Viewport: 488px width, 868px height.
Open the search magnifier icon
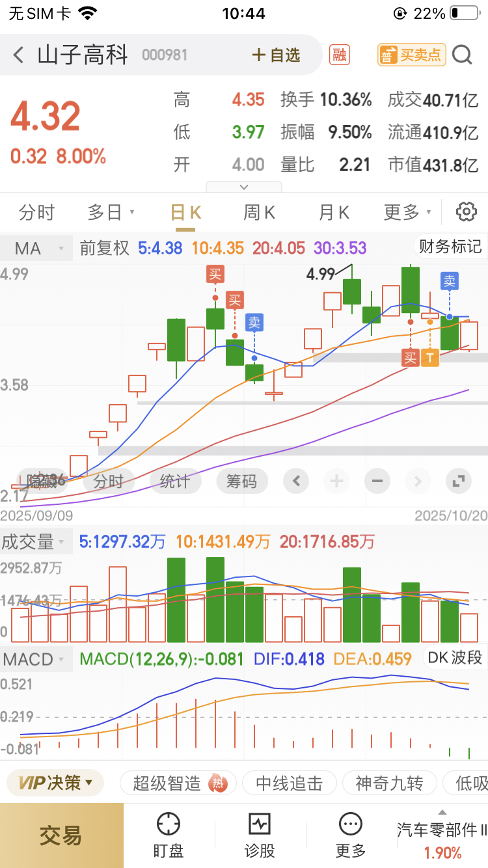(462, 55)
